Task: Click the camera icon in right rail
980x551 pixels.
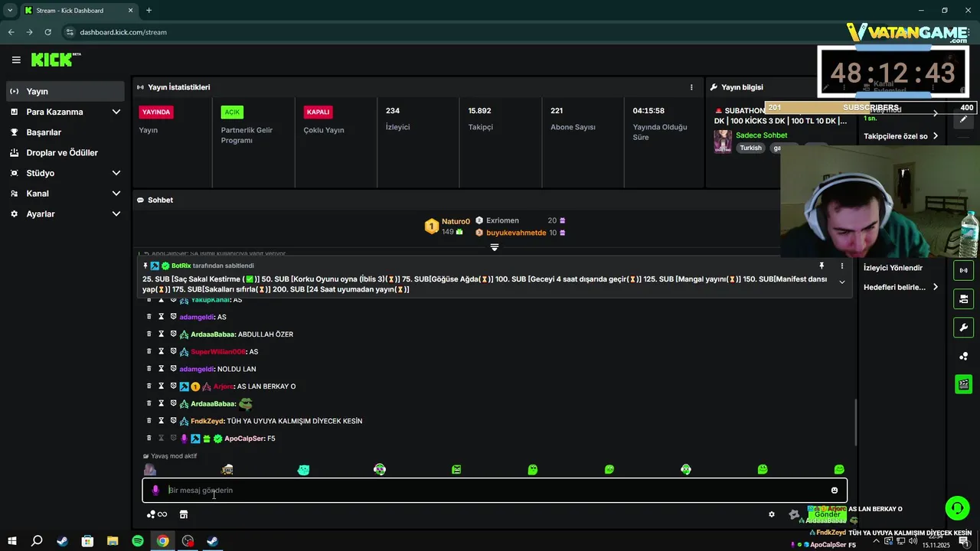Action: pyautogui.click(x=963, y=298)
